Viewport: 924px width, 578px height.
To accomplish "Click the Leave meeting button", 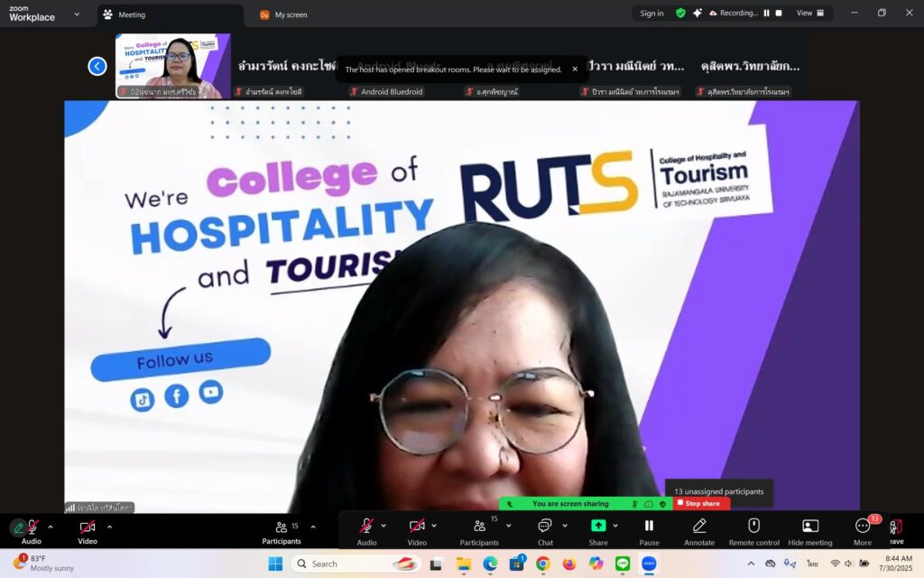I will pos(896,532).
